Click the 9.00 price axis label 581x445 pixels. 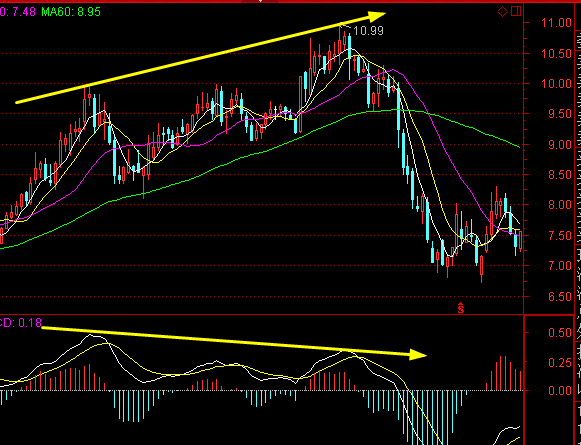[559, 145]
